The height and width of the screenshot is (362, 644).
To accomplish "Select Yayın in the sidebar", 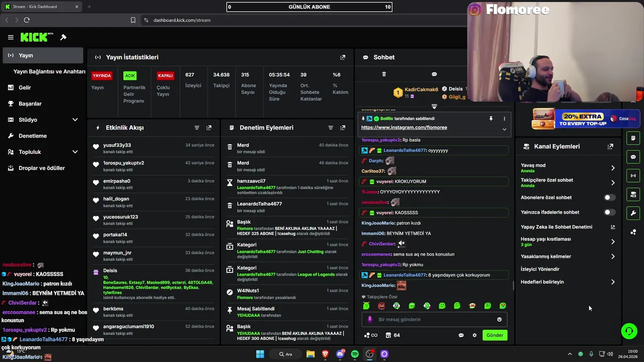I will click(42, 55).
